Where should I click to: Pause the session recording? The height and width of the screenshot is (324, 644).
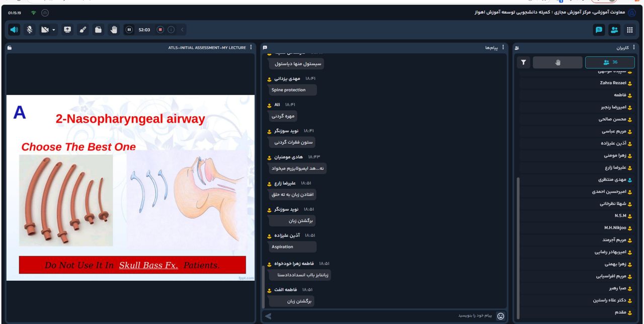pyautogui.click(x=129, y=30)
